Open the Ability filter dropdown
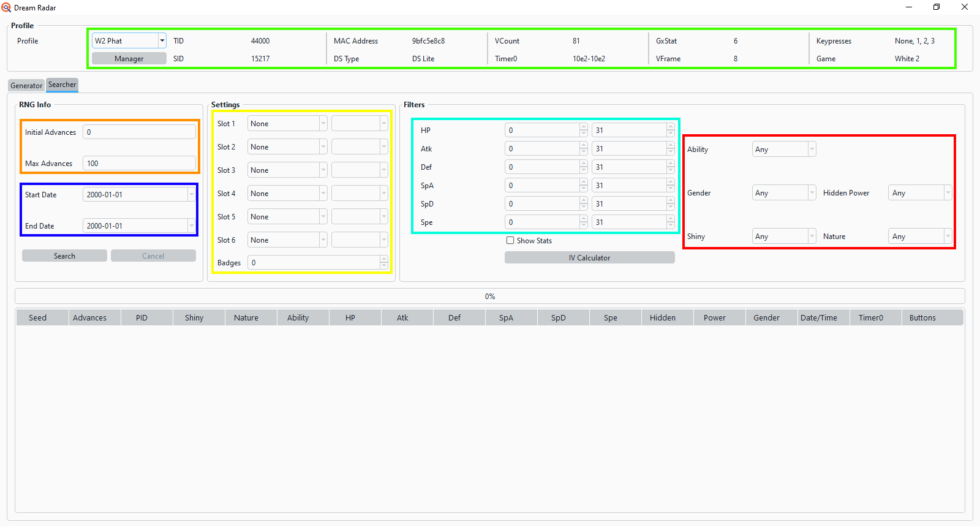Image resolution: width=980 pixels, height=527 pixels. (x=784, y=150)
